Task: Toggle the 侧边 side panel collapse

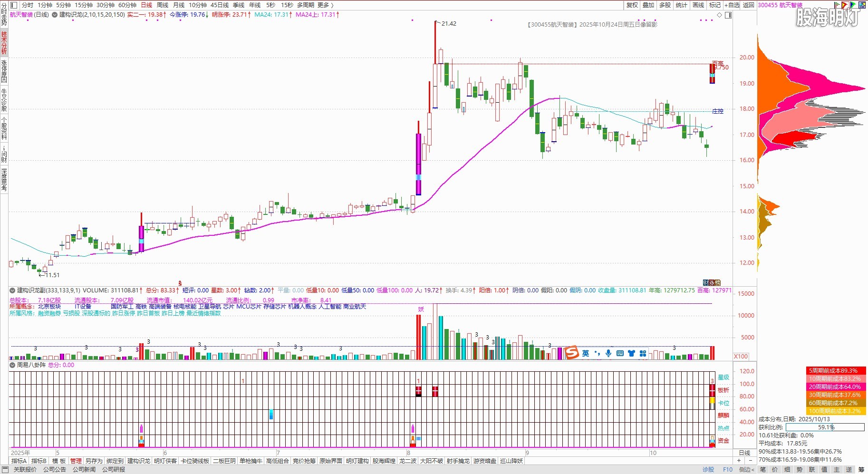Action: tap(746, 469)
